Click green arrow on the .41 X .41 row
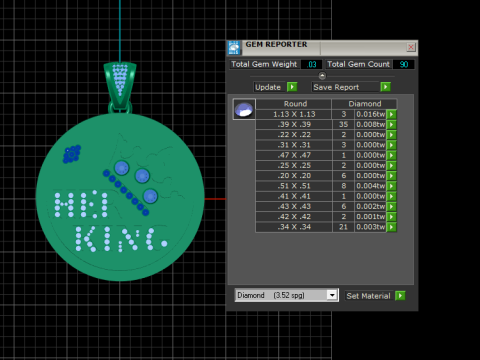 click(x=392, y=196)
